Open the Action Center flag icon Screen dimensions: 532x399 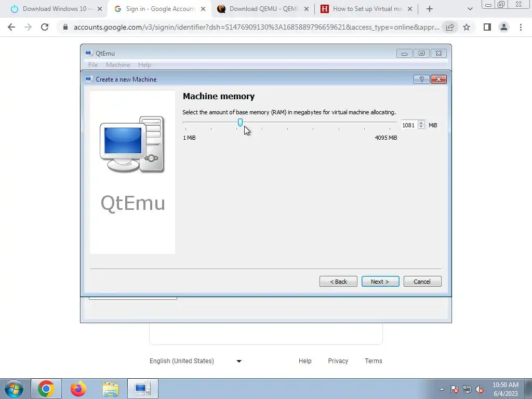pos(455,389)
